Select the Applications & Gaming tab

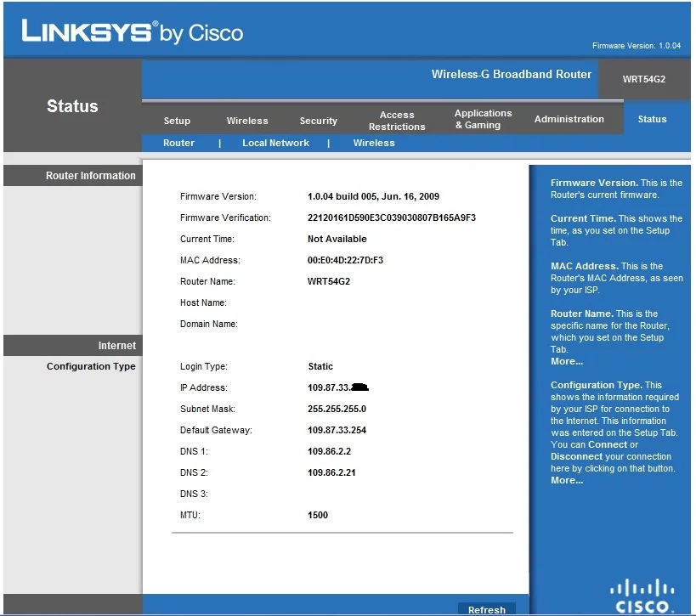click(x=483, y=119)
